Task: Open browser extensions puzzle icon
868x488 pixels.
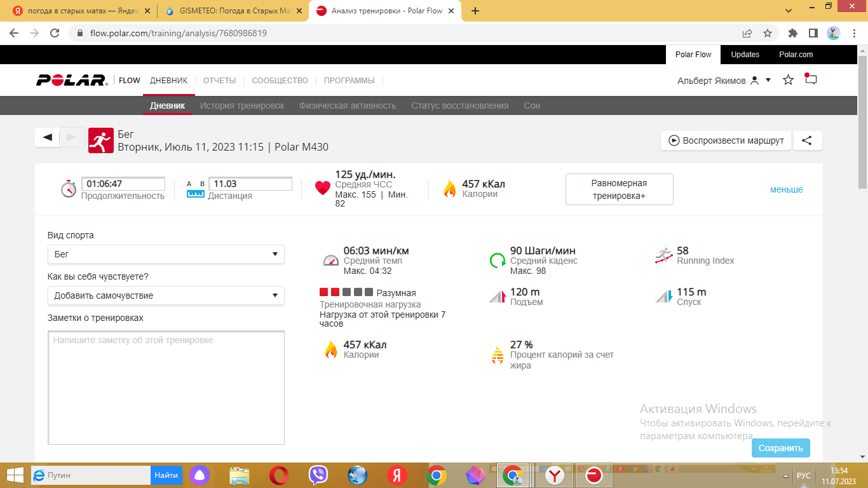Action: pyautogui.click(x=792, y=33)
